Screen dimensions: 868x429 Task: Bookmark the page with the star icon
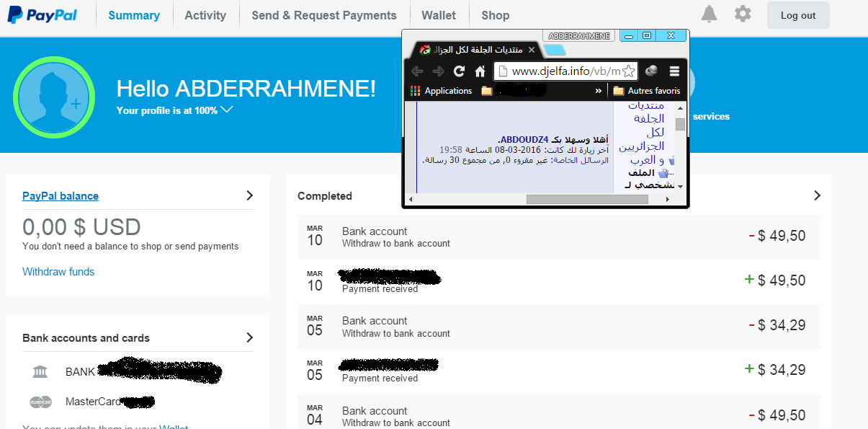click(x=628, y=71)
